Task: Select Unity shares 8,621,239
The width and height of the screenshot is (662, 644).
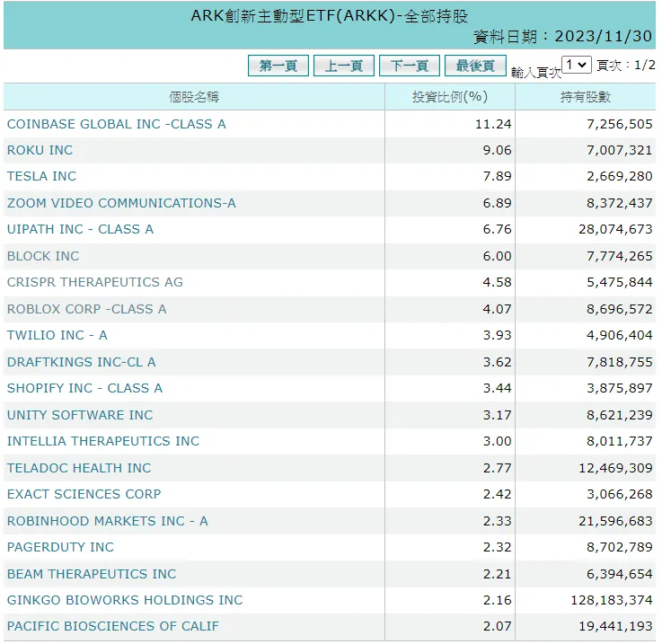Action: tap(620, 415)
